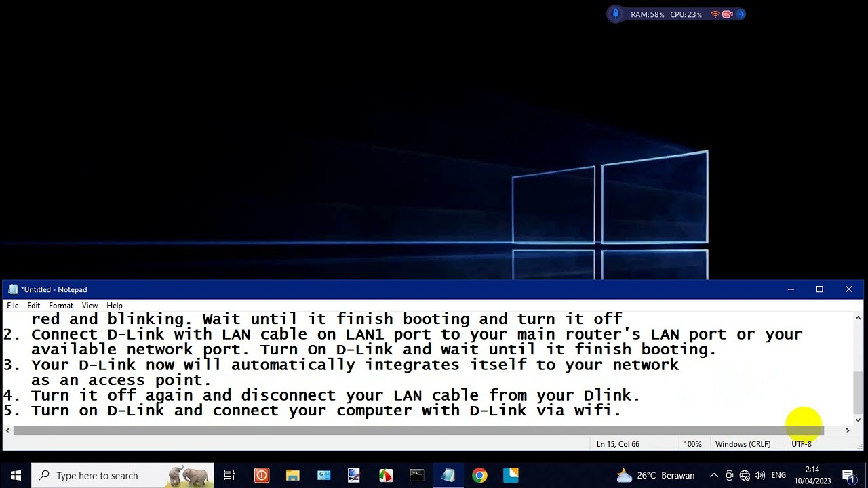This screenshot has width=868, height=488.
Task: Click the up arrow of the vertical scrollbar
Action: [x=858, y=318]
